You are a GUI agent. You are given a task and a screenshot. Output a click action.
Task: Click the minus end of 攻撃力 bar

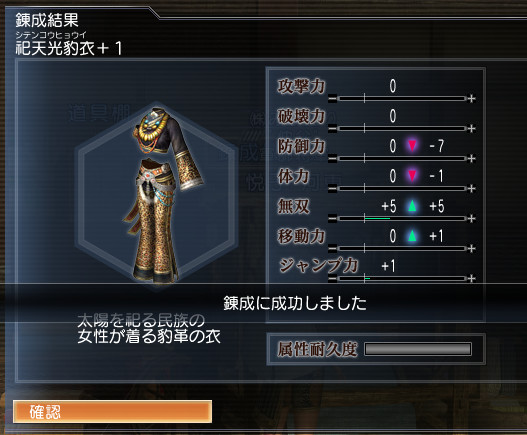[332, 98]
